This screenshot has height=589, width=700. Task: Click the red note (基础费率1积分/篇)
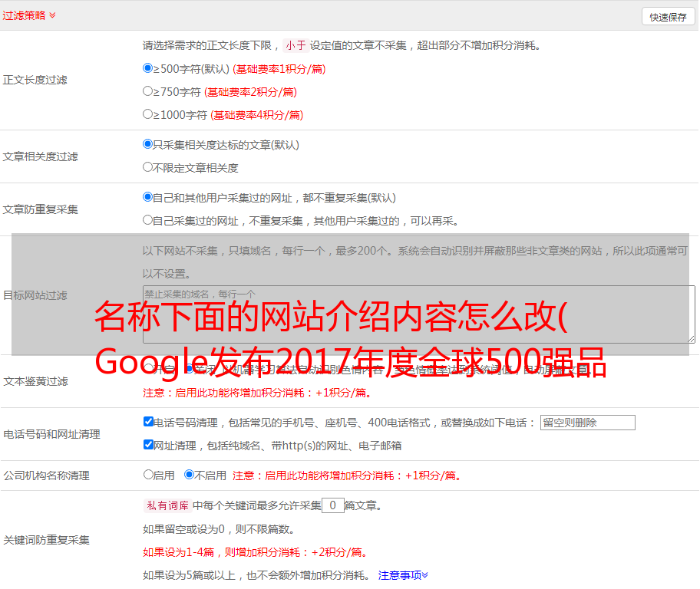tap(279, 69)
